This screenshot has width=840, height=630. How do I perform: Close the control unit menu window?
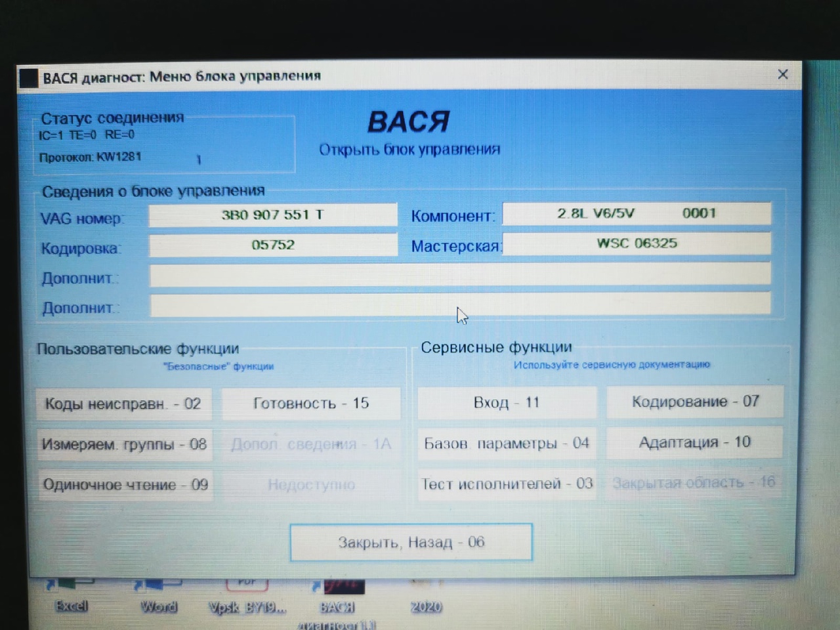783,74
